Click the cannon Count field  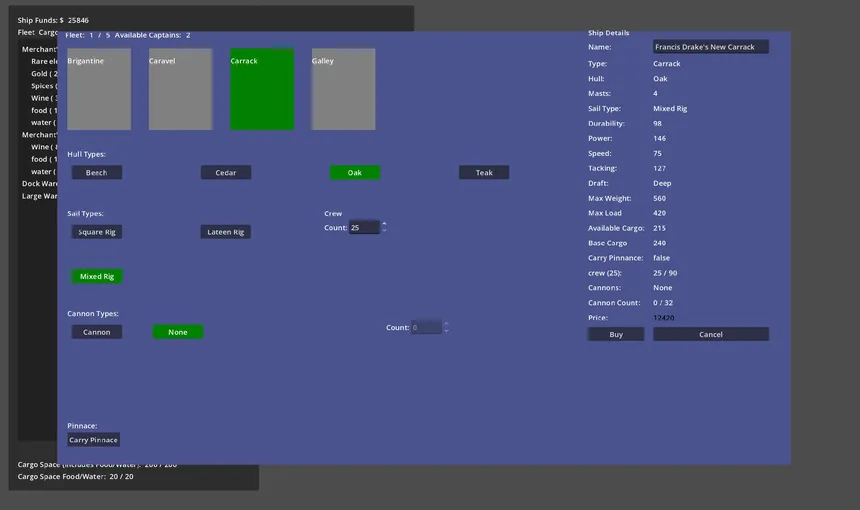pyautogui.click(x=426, y=327)
